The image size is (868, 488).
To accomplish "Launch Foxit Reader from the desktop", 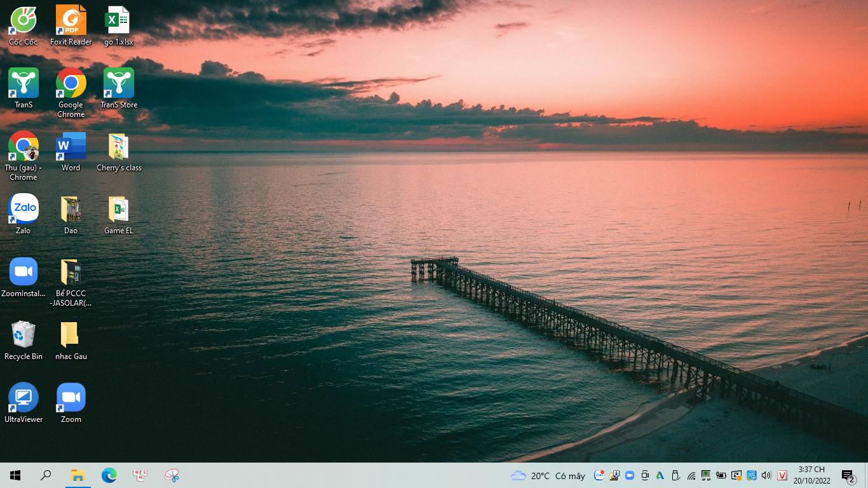I will click(x=71, y=21).
